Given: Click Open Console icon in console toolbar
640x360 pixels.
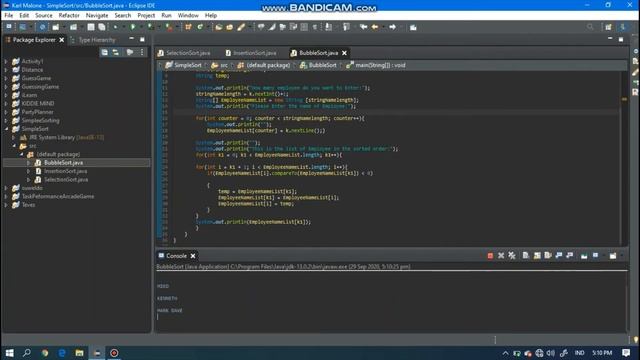Looking at the screenshot, I should 613,256.
